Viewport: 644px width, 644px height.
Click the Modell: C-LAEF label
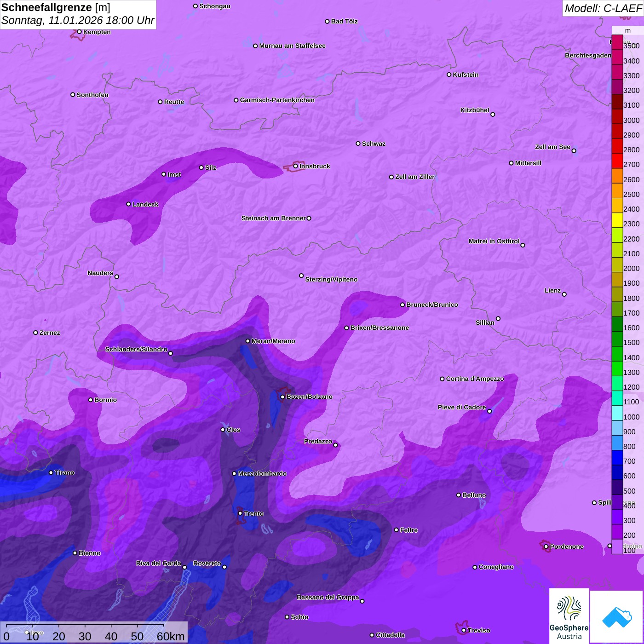[x=603, y=8]
